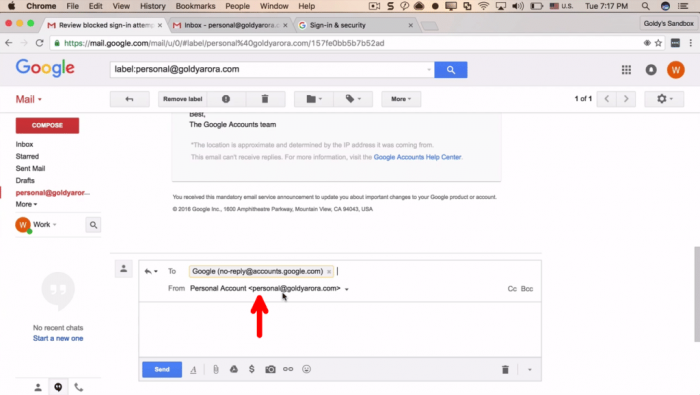The image size is (700, 395).
Task: Open the Drafts folder
Action: (25, 180)
